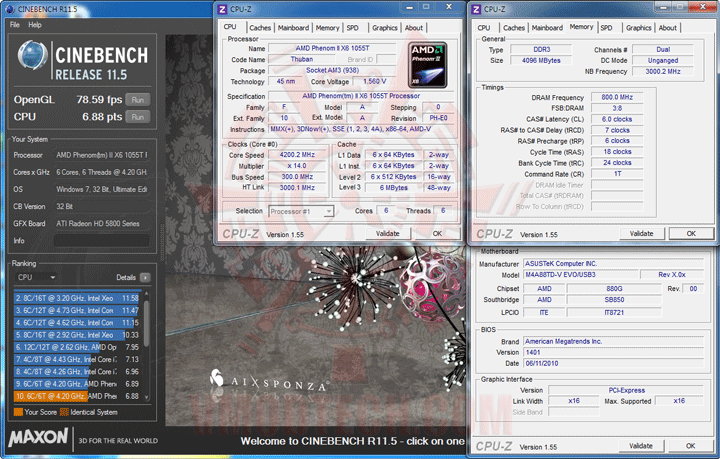Open the File menu in Cinebench
This screenshot has width=720, height=459.
point(15,25)
